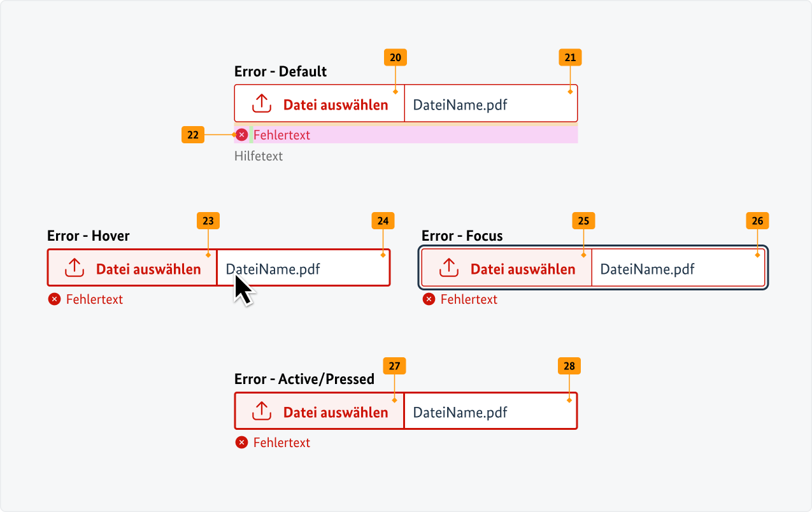Click DateiName.pdf field in Error - Active/Pressed
Screen dimensions: 812x512
pos(490,412)
